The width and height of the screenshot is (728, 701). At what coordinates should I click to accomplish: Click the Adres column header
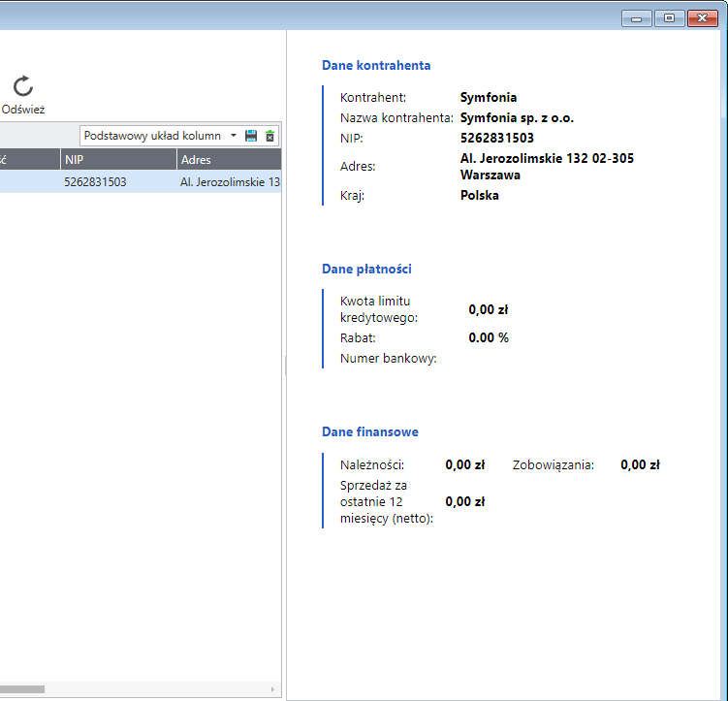228,160
